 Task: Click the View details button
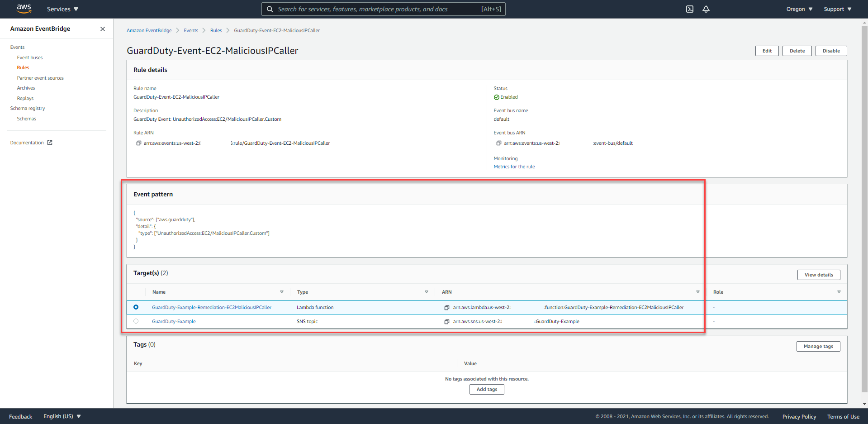point(819,275)
